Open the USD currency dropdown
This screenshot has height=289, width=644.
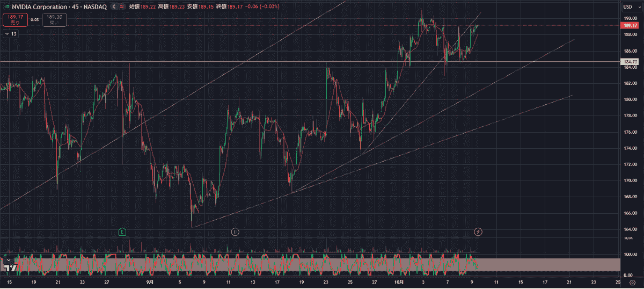[627, 6]
